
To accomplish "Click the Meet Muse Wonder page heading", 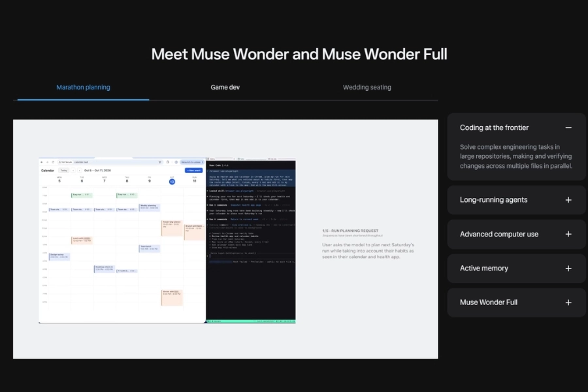I will (x=299, y=54).
